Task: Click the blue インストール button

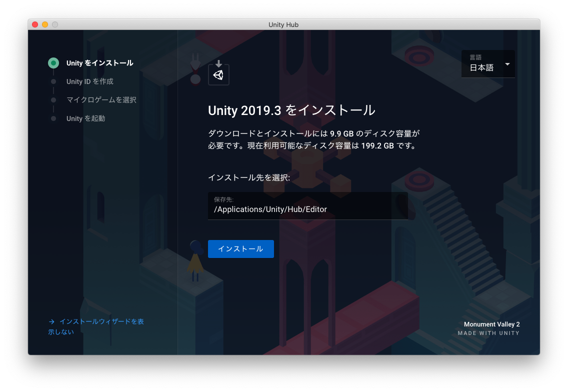Action: click(240, 249)
